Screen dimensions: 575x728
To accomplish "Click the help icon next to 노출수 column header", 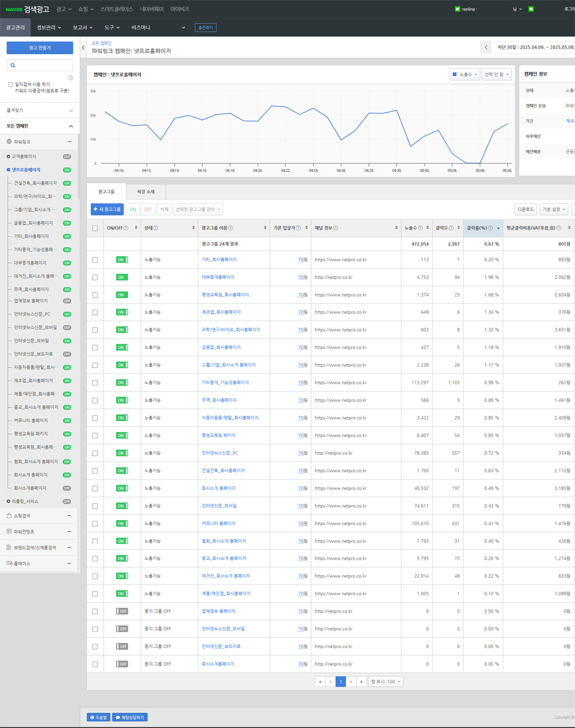I will coord(420,228).
